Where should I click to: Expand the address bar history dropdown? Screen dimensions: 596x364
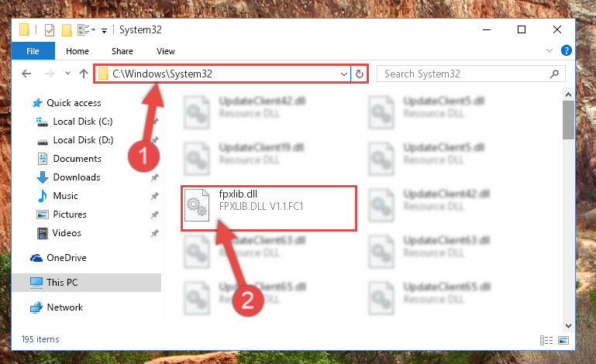pos(343,74)
